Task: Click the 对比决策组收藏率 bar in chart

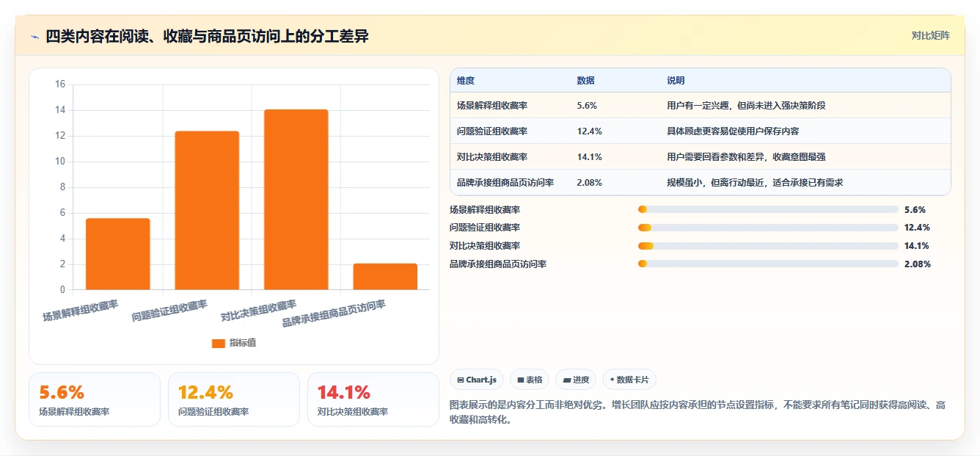Action: (x=296, y=200)
